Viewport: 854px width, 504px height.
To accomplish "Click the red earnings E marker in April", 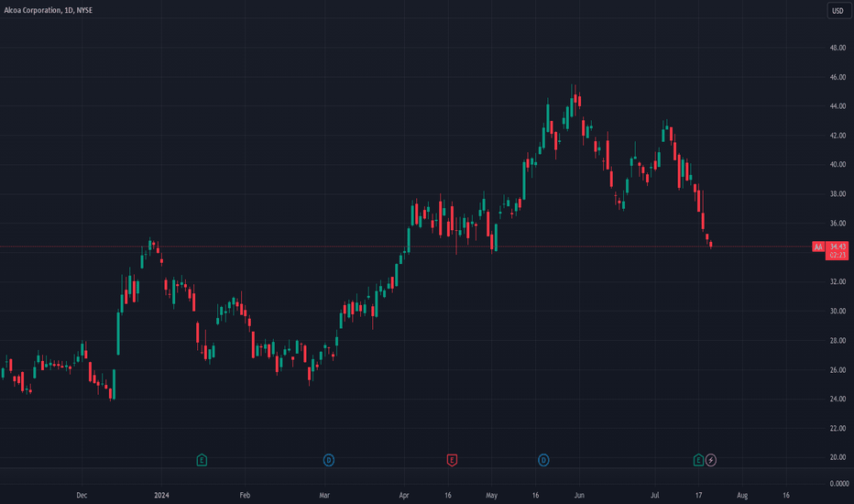I will coord(452,460).
